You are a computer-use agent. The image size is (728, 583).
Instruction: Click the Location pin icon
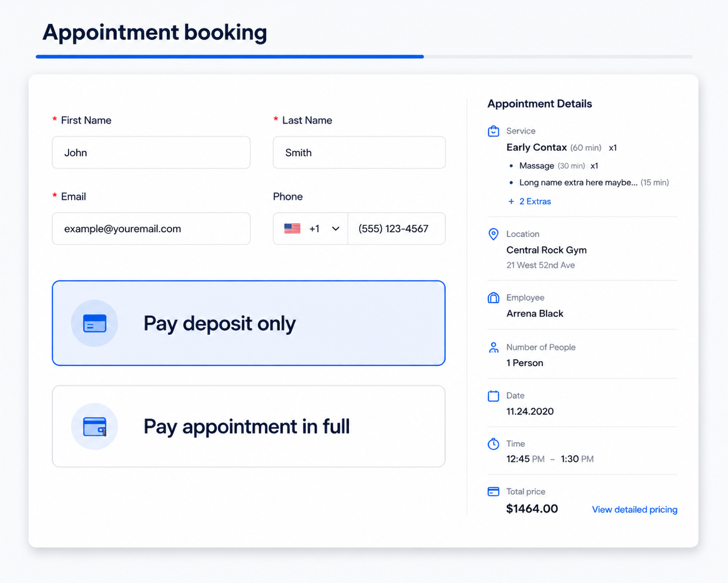click(x=493, y=234)
